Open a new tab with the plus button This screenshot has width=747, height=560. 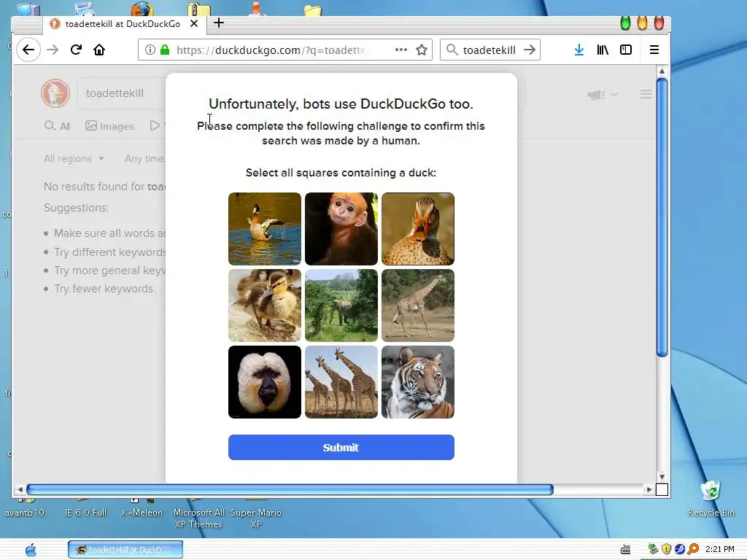click(x=219, y=23)
